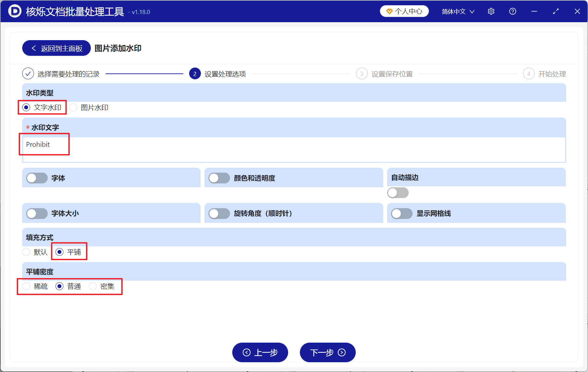This screenshot has height=372, width=588.
Task: Click the 下一步 next step chevron
Action: 342,353
